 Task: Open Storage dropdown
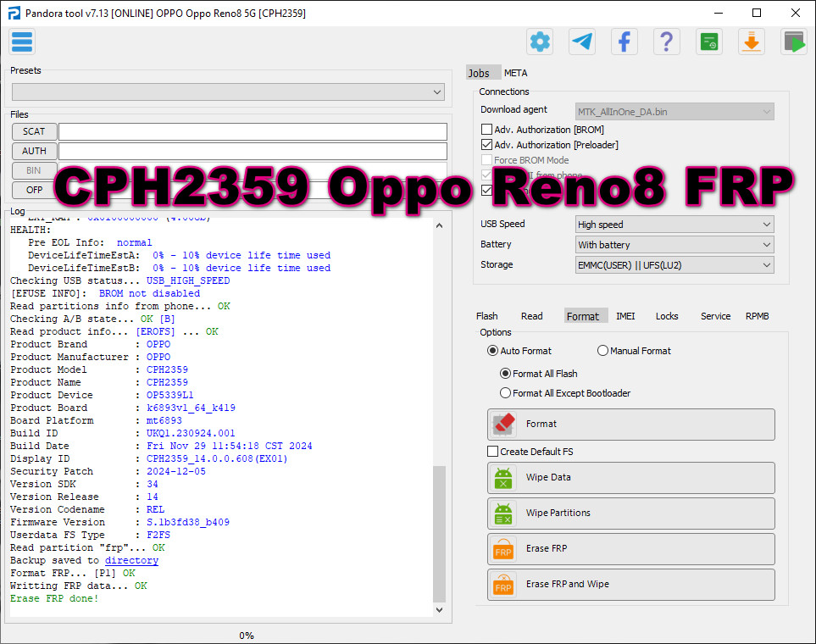pos(674,265)
